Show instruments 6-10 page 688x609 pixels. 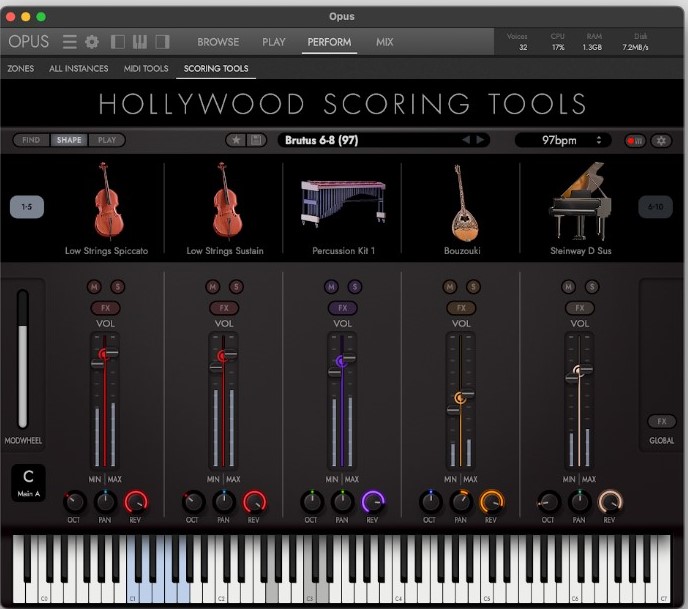point(656,207)
